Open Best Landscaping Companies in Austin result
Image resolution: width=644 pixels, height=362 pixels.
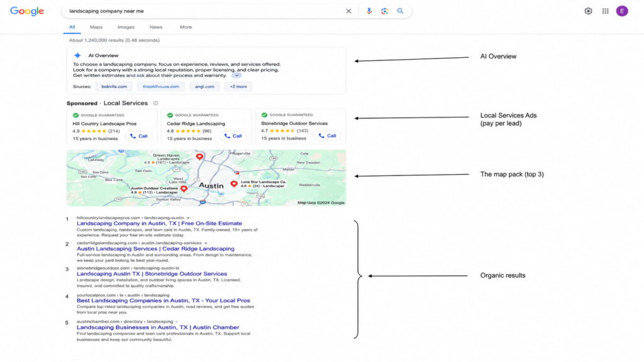pyautogui.click(x=164, y=300)
